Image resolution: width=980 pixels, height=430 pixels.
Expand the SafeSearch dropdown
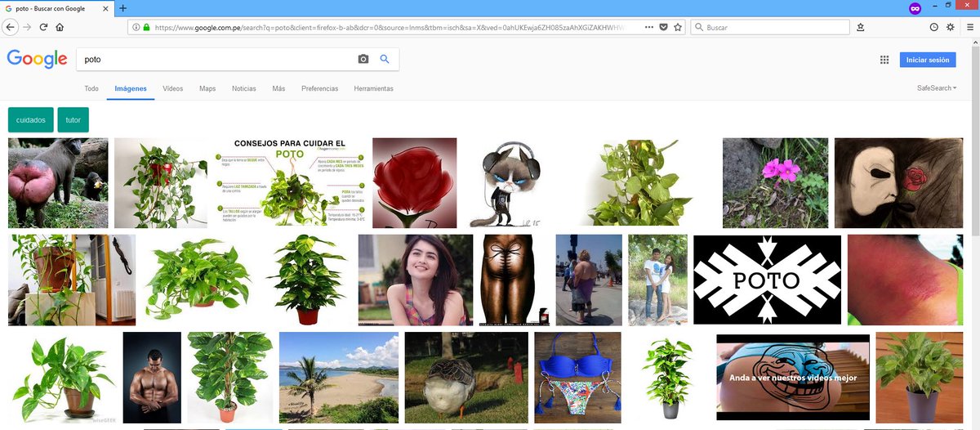(937, 88)
